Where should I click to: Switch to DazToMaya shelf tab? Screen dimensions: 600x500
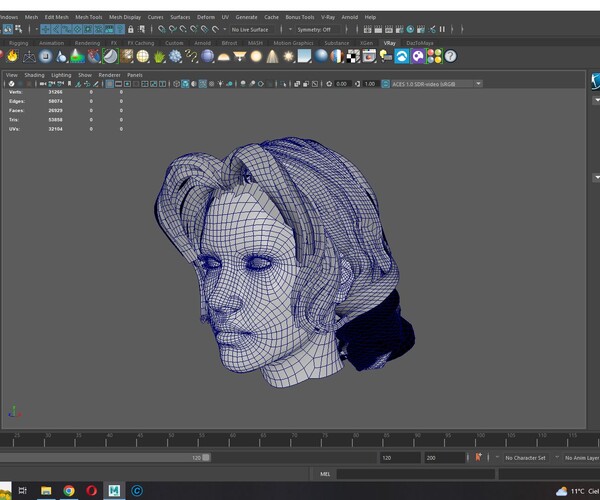point(420,43)
